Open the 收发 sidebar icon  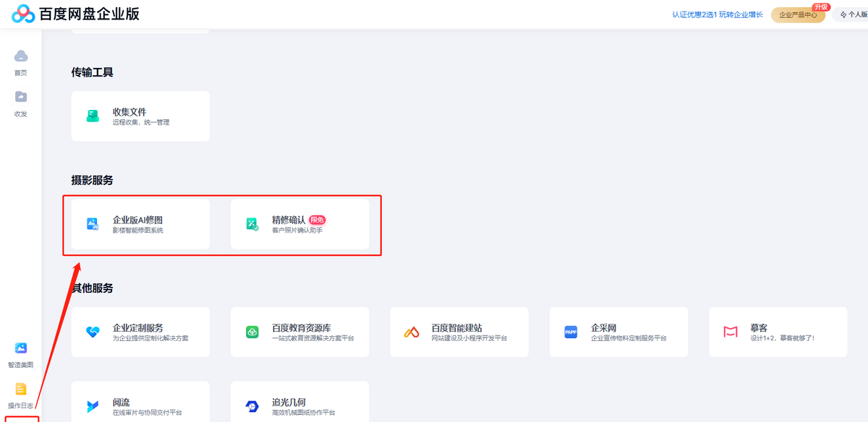click(x=21, y=97)
